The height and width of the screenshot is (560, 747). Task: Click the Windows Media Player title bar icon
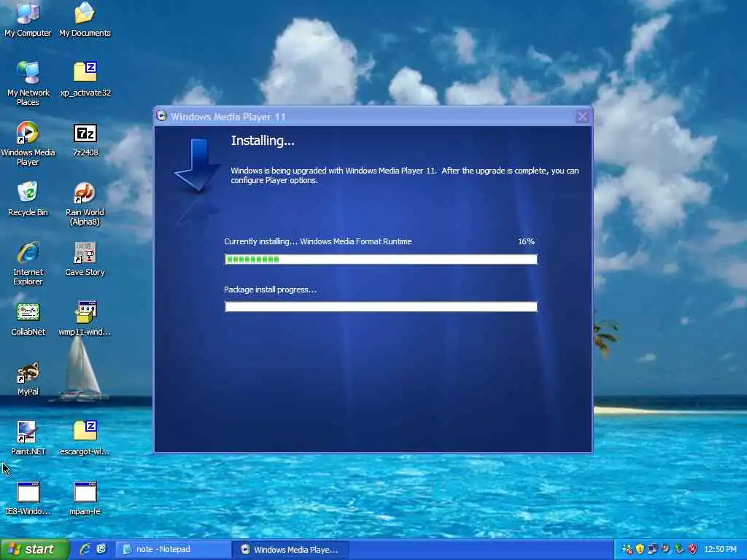(162, 116)
